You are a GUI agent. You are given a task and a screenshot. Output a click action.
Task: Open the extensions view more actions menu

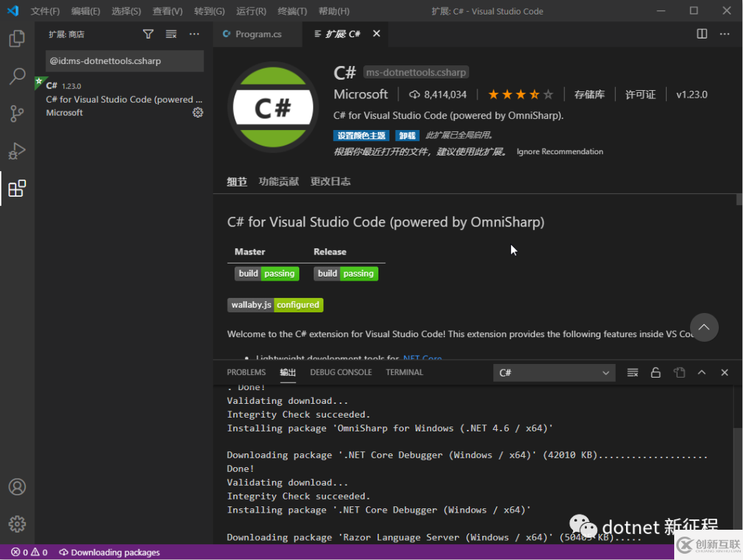pyautogui.click(x=195, y=34)
